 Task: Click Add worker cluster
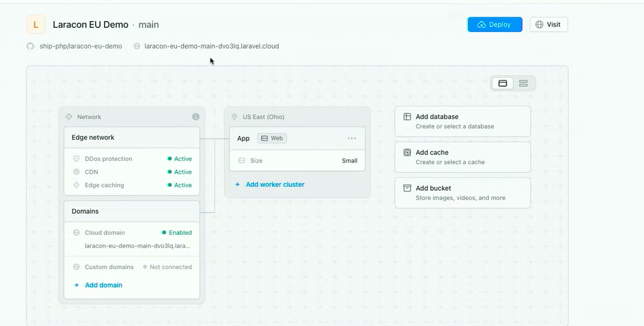point(275,184)
